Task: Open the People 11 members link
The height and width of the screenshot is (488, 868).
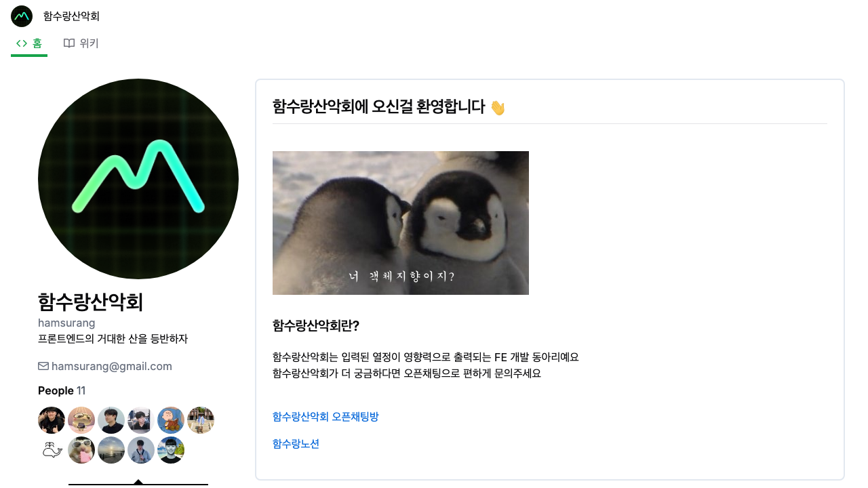Action: 62,390
